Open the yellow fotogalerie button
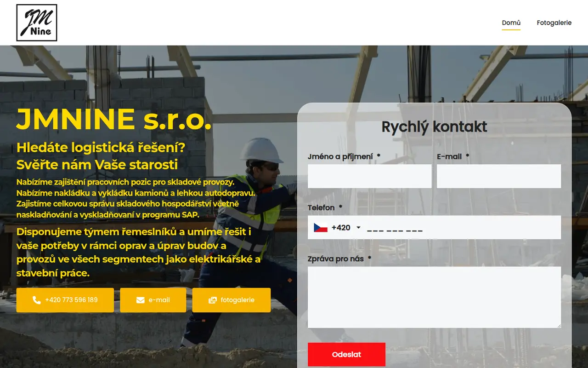The width and height of the screenshot is (588, 368). coord(232,300)
